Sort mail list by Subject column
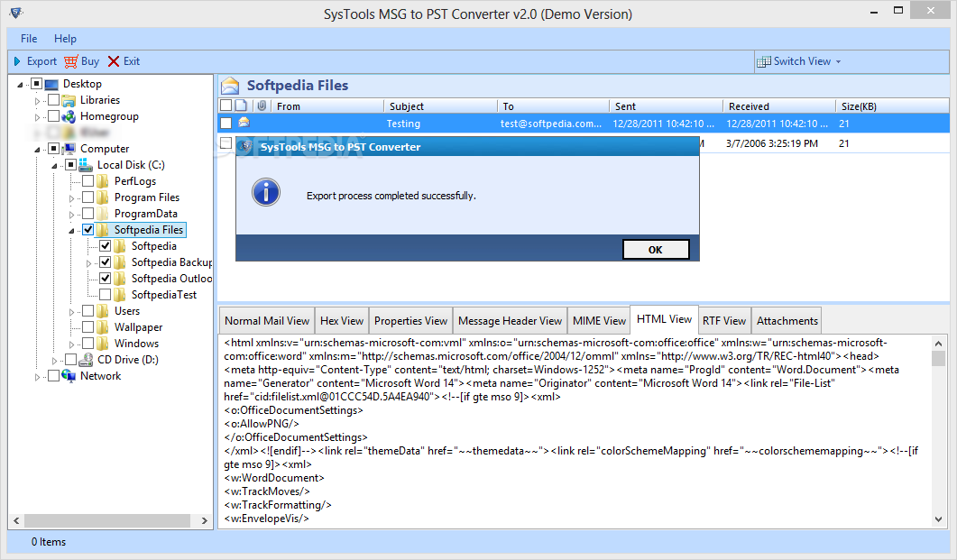This screenshot has width=957, height=560. (441, 106)
